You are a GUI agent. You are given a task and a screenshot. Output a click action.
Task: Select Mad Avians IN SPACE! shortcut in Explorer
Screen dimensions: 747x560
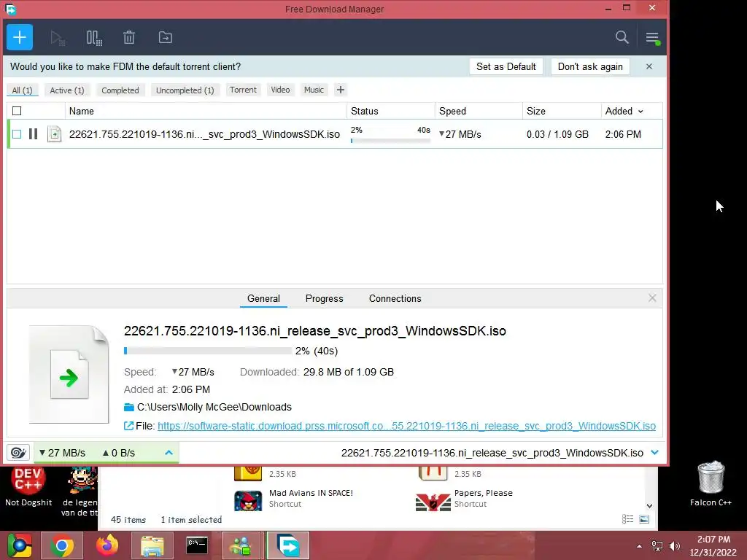click(x=293, y=499)
